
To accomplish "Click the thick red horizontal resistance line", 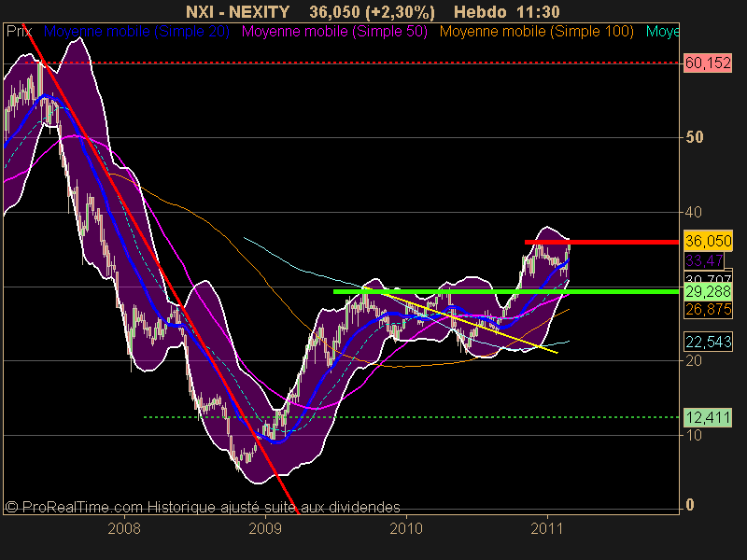I will coord(601,243).
